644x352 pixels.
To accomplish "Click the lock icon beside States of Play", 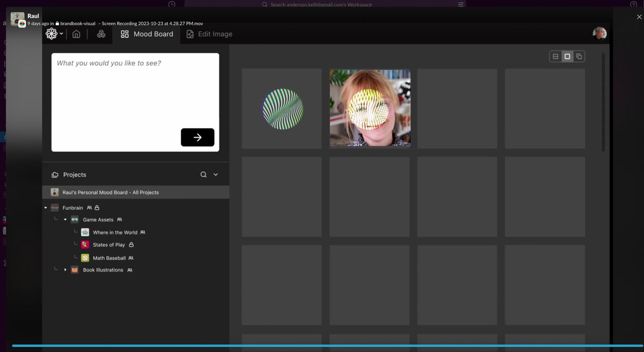I will (x=131, y=245).
